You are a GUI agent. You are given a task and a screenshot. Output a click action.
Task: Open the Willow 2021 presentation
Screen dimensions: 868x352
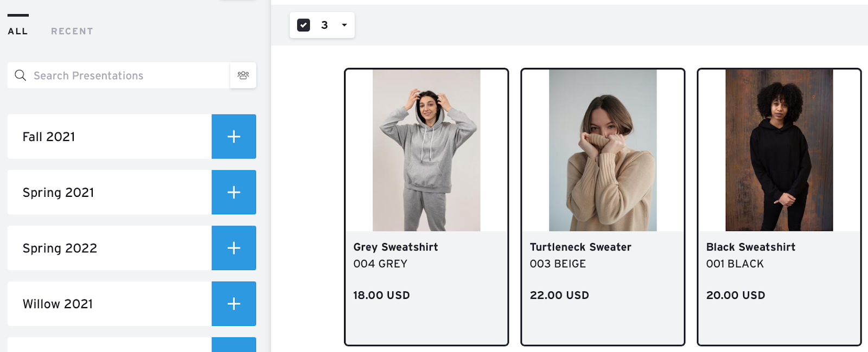tap(108, 304)
